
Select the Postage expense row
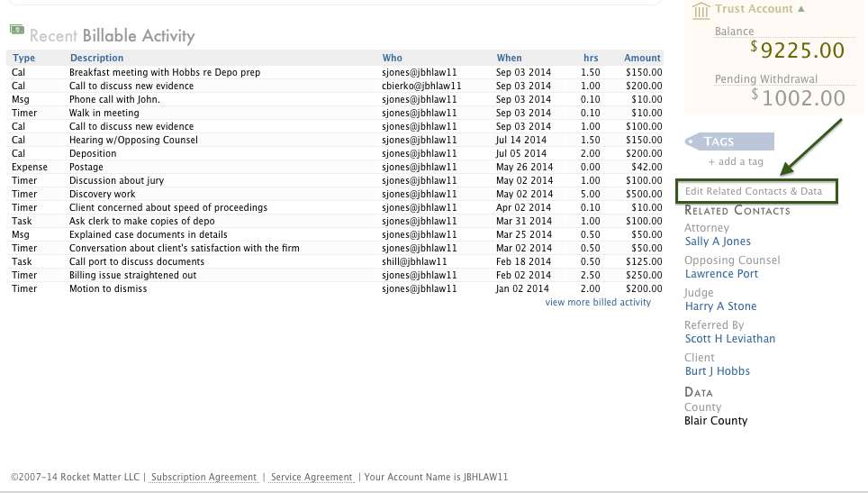pyautogui.click(x=86, y=167)
